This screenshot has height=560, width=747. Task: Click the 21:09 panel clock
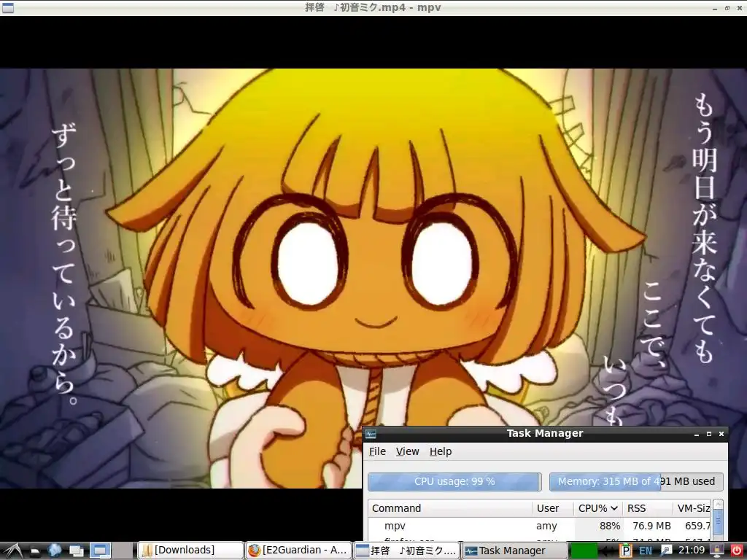coord(692,550)
